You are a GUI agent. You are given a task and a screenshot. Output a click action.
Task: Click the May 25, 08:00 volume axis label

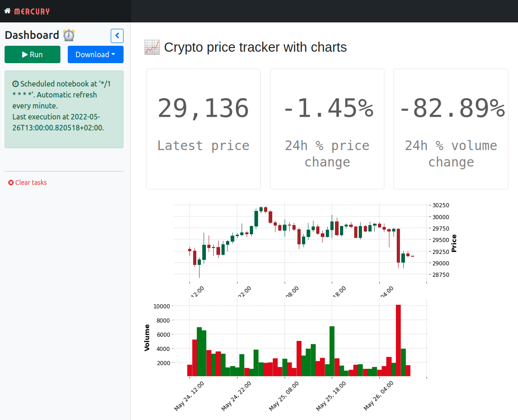click(x=284, y=394)
